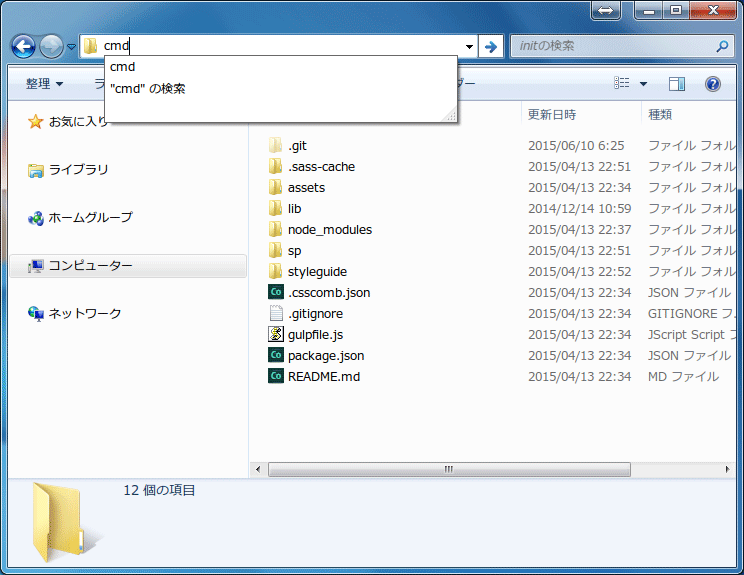Image resolution: width=744 pixels, height=575 pixels.
Task: Click into address bar containing cmd
Action: 278,46
